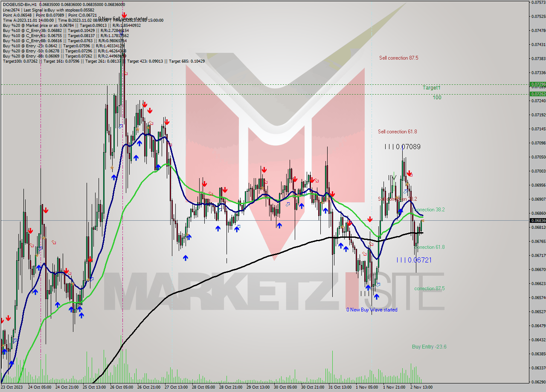Viewport: 546px width, 392px height.
Task: Click the green 'correction 87.5' label
Action: click(430, 288)
